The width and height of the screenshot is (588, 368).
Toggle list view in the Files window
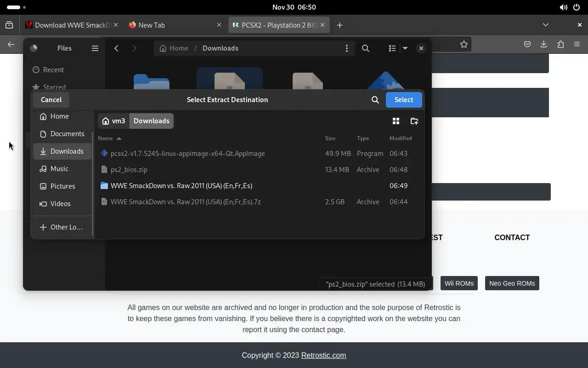392,48
